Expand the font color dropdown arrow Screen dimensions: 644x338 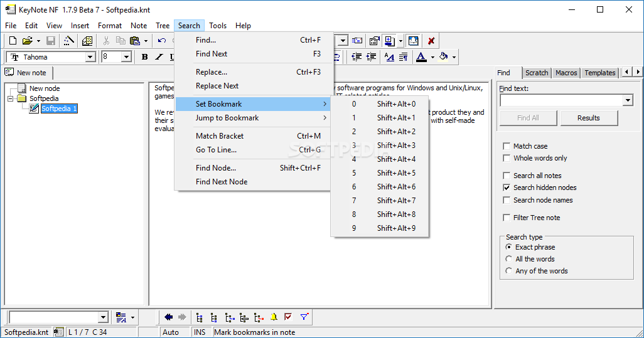coord(432,58)
